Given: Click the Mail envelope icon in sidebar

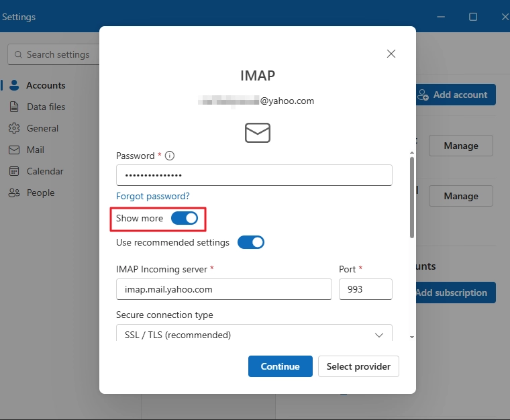Looking at the screenshot, I should [x=14, y=150].
